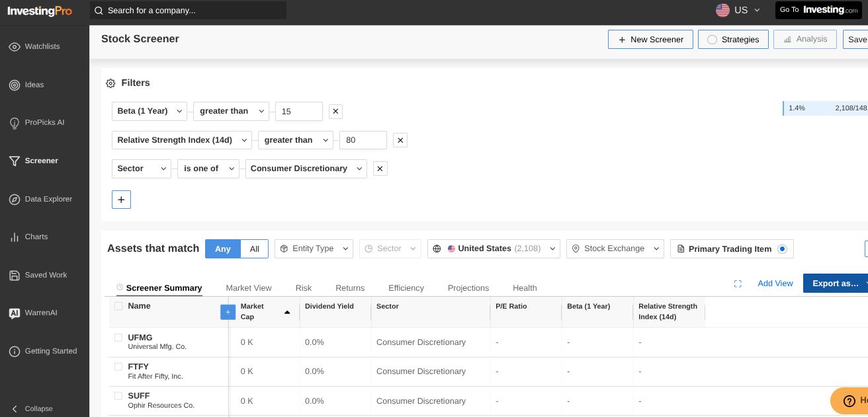Open WarrenAI chat icon
The image size is (868, 417).
coord(14,313)
